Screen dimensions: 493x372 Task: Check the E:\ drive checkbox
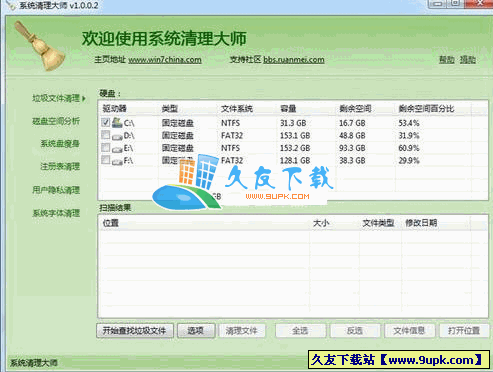pos(106,147)
